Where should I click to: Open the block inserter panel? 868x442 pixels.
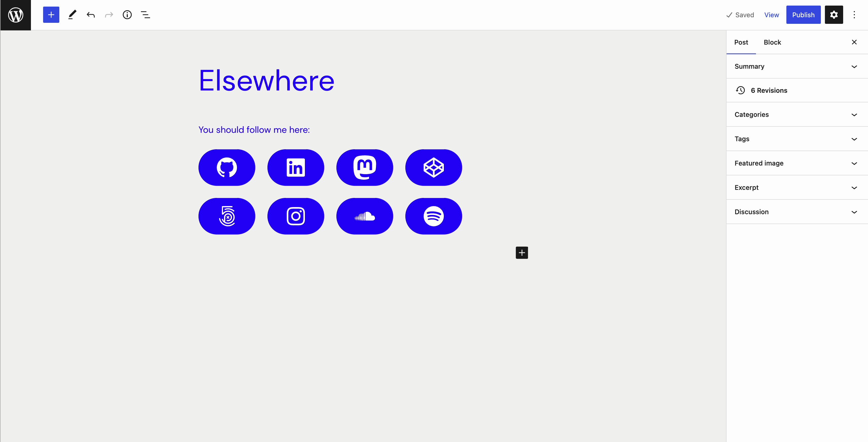50,15
